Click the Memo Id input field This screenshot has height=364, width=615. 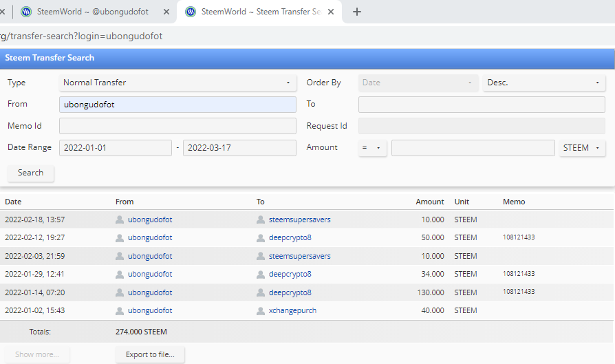pyautogui.click(x=177, y=127)
